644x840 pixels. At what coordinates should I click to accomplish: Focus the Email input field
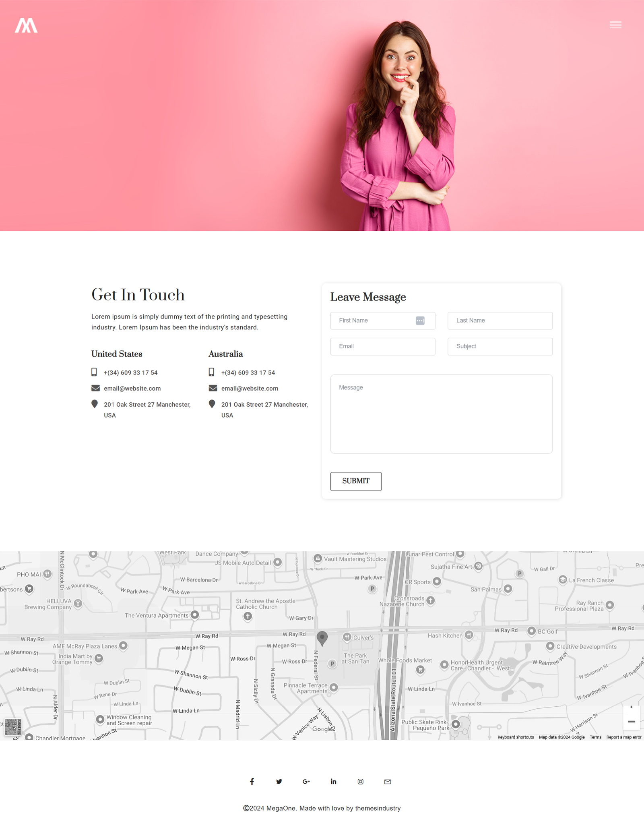pos(382,346)
